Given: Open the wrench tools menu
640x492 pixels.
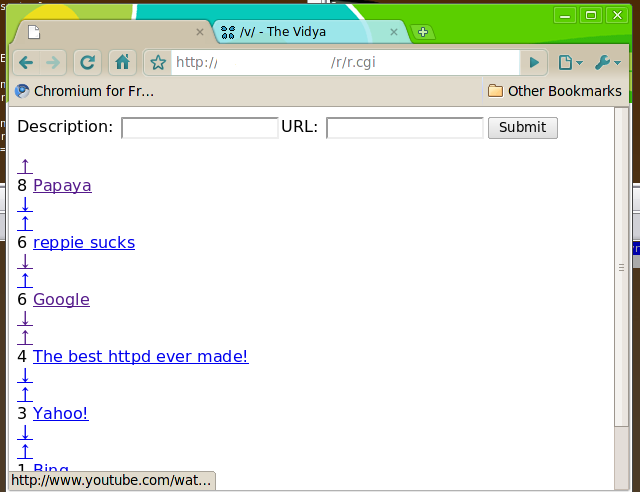Looking at the screenshot, I should click(608, 62).
